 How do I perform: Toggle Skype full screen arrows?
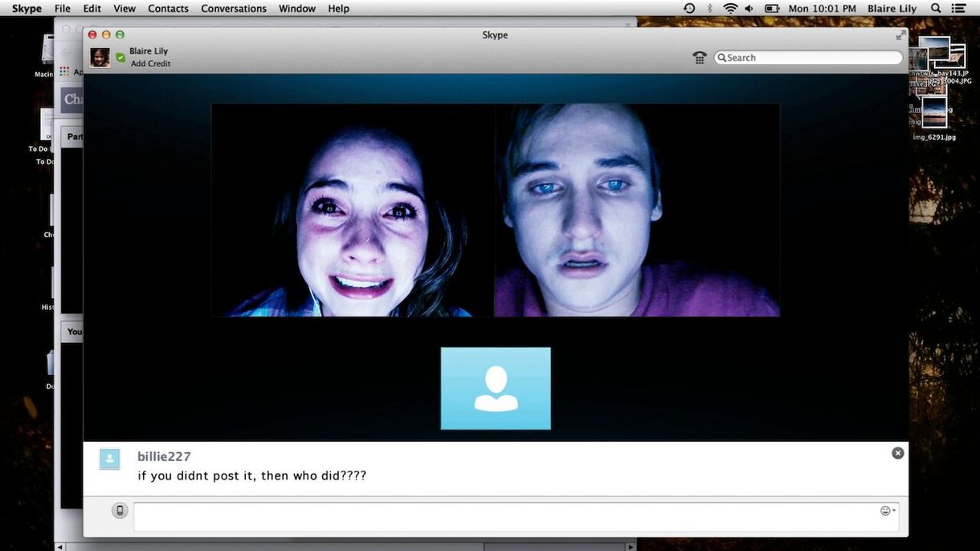(x=900, y=35)
